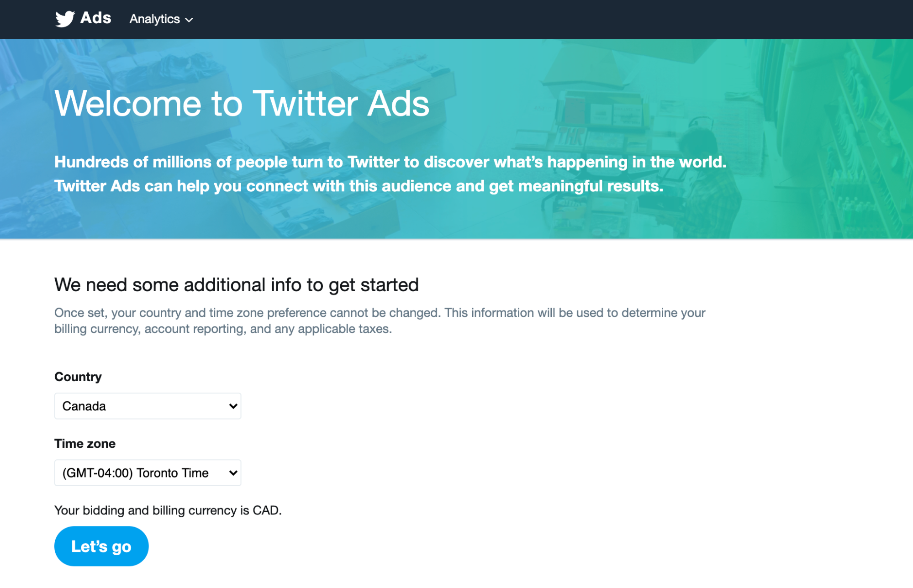Click the Country field label
Image resolution: width=913 pixels, height=588 pixels.
click(78, 377)
